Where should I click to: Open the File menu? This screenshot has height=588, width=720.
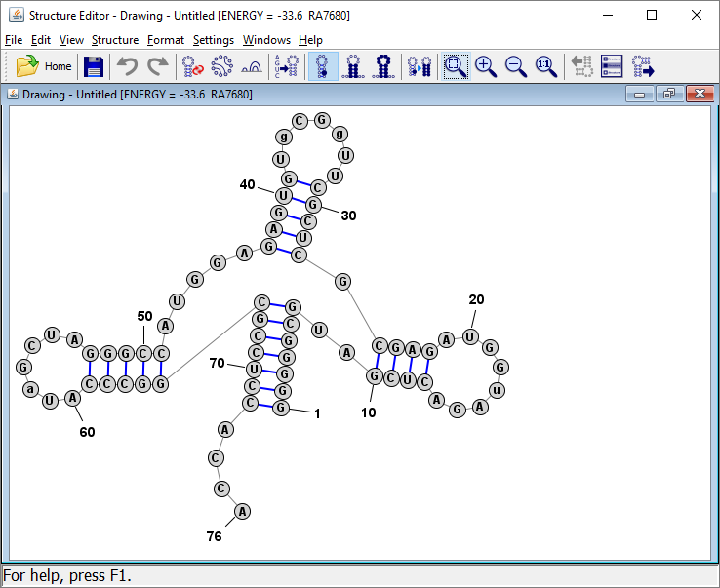pyautogui.click(x=14, y=40)
